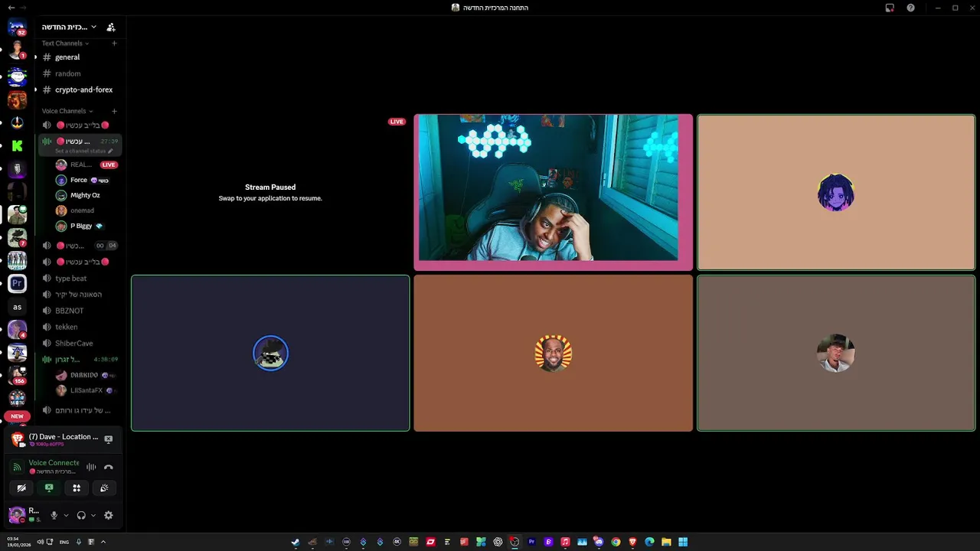Show hidden tray icons chevron
The width and height of the screenshot is (980, 551).
pyautogui.click(x=103, y=542)
